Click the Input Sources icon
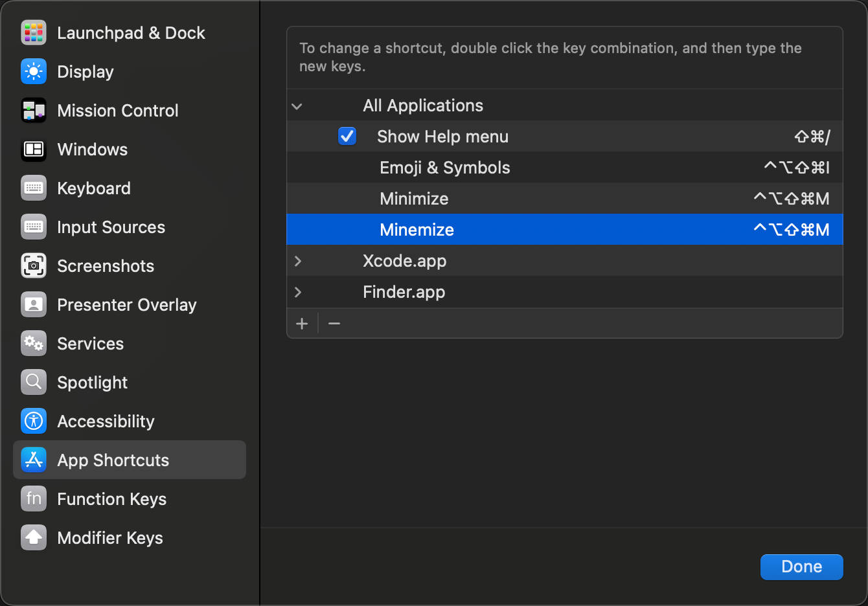Screen dimensions: 868x606 (34, 227)
